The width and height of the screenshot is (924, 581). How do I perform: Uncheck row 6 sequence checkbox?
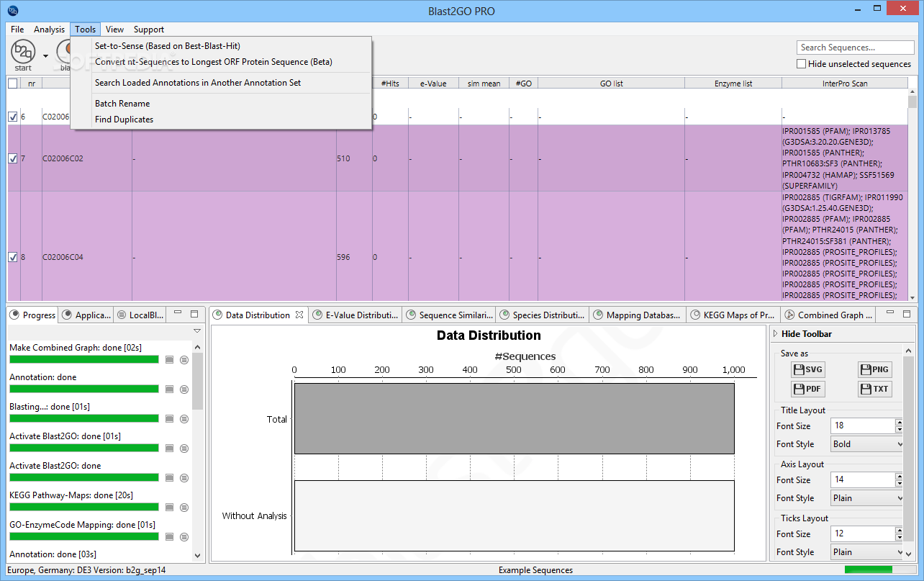pos(12,117)
